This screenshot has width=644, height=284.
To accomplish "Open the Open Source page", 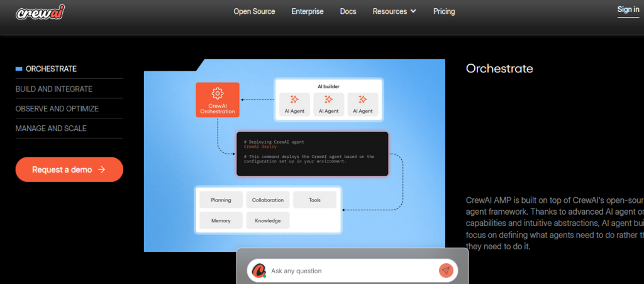I will [254, 11].
